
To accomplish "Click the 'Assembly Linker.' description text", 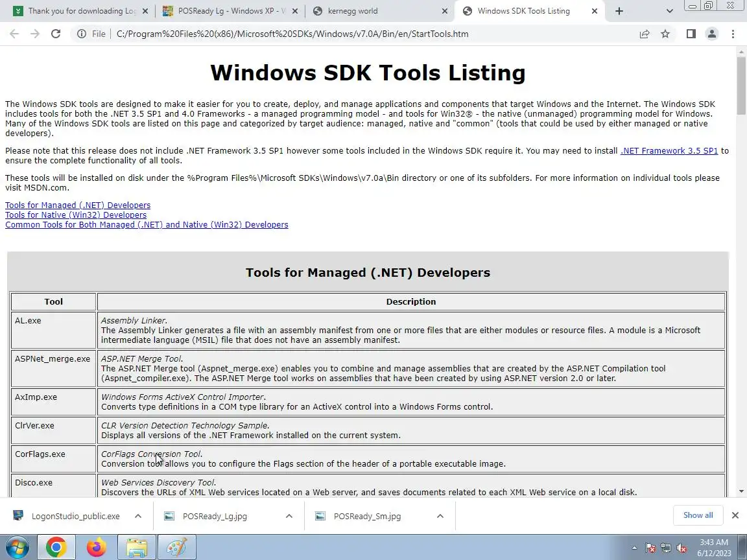I will 134,320.
